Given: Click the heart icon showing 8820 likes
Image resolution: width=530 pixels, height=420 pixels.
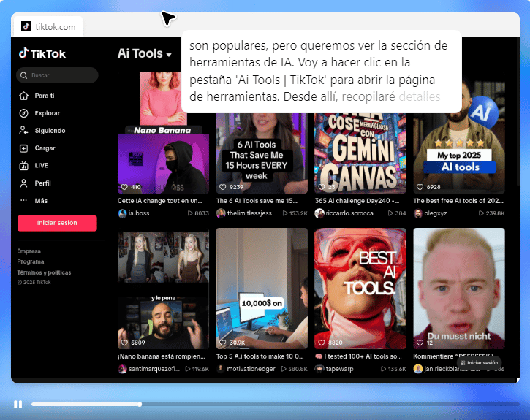Looking at the screenshot, I should tap(322, 343).
